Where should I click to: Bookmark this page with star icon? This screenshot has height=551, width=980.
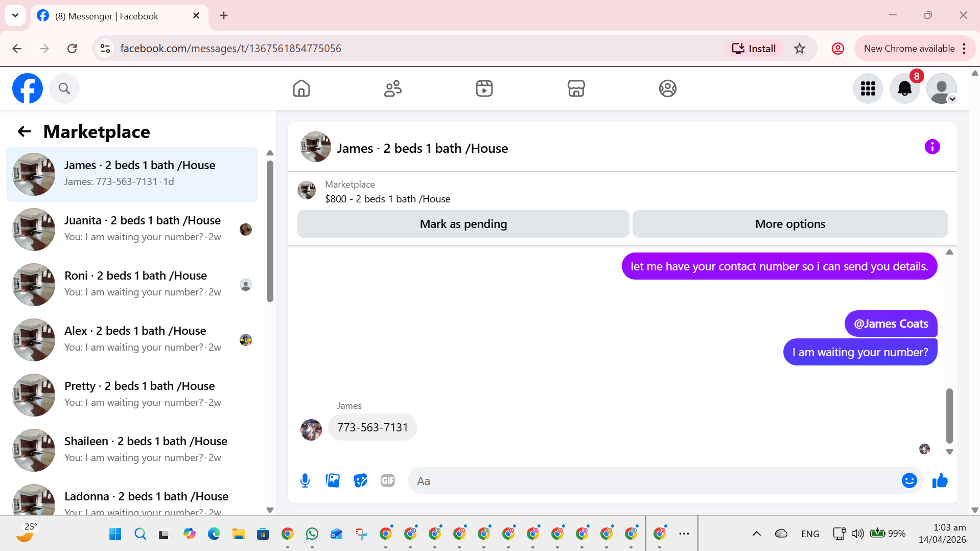[800, 49]
